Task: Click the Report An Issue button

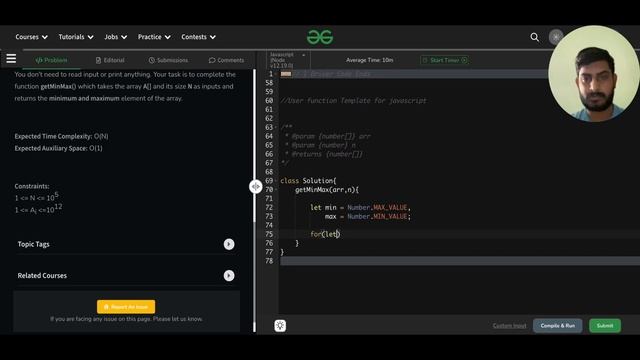Action: (x=126, y=307)
